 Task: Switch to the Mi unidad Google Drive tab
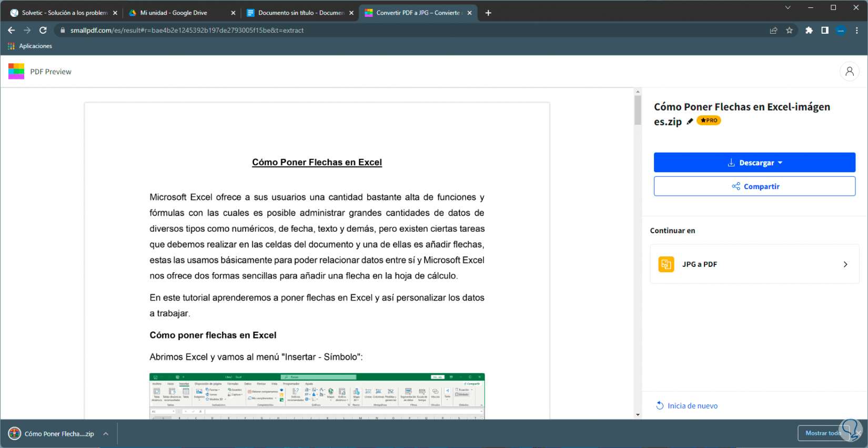[x=181, y=13]
